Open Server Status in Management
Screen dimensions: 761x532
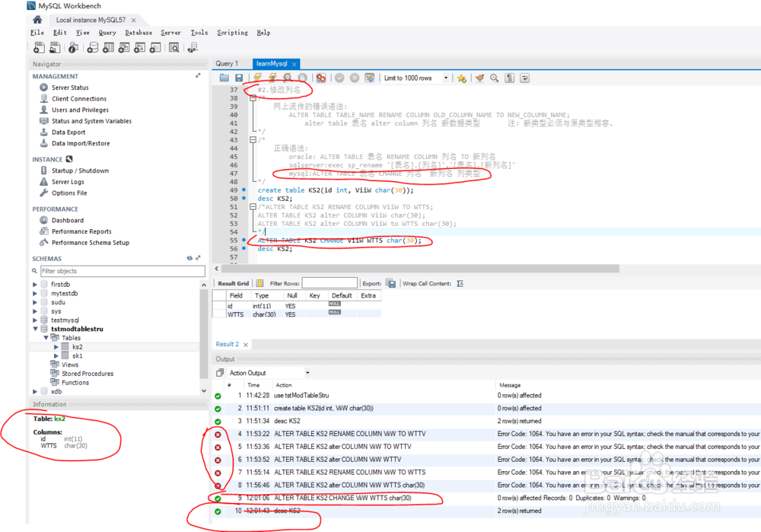point(70,88)
